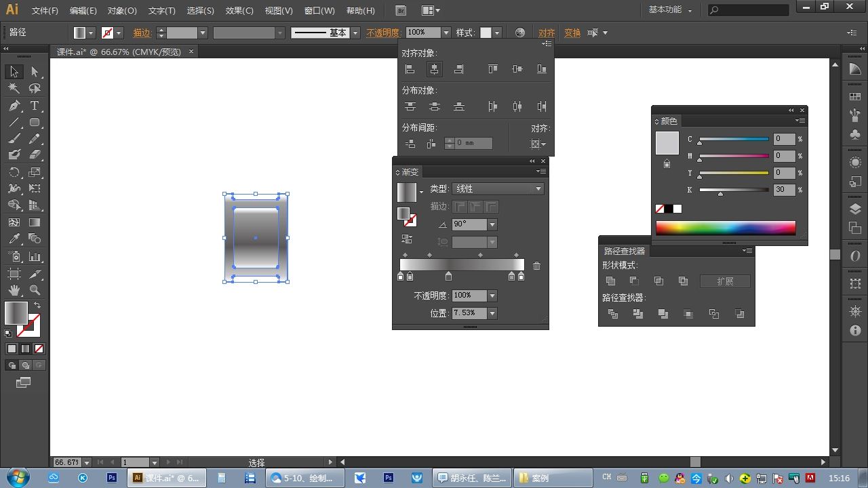Change screen mode at Tools panel bottom
This screenshot has width=868, height=488.
24,383
